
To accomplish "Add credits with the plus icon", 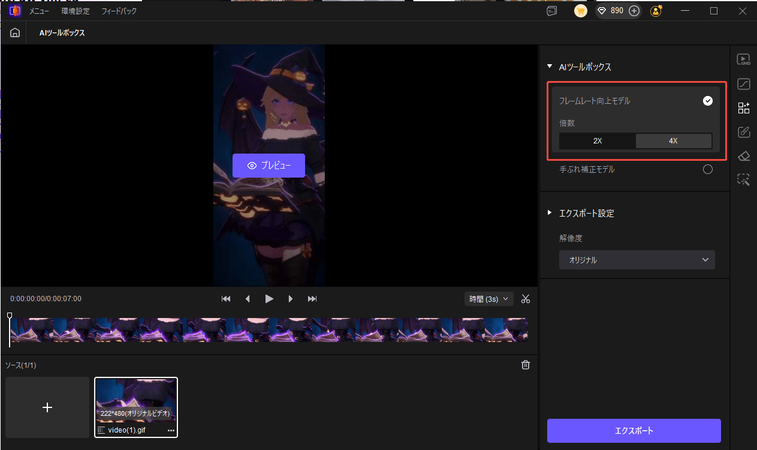I will (x=634, y=11).
